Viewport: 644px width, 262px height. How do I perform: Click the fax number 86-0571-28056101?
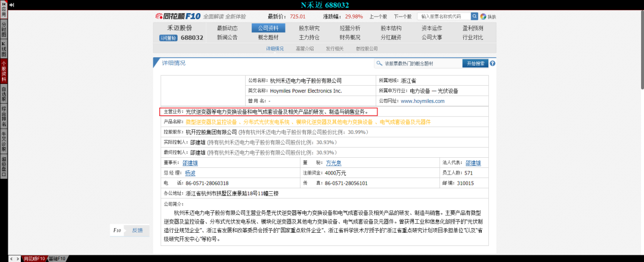(x=346, y=183)
